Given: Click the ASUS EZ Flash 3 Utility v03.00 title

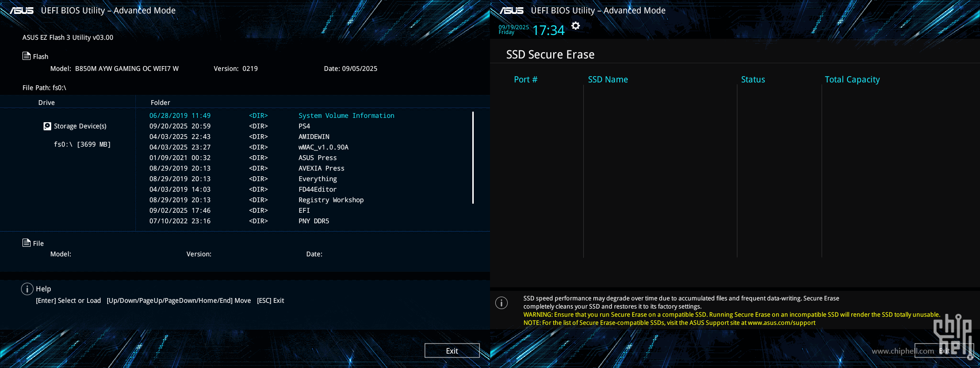Looking at the screenshot, I should point(68,37).
